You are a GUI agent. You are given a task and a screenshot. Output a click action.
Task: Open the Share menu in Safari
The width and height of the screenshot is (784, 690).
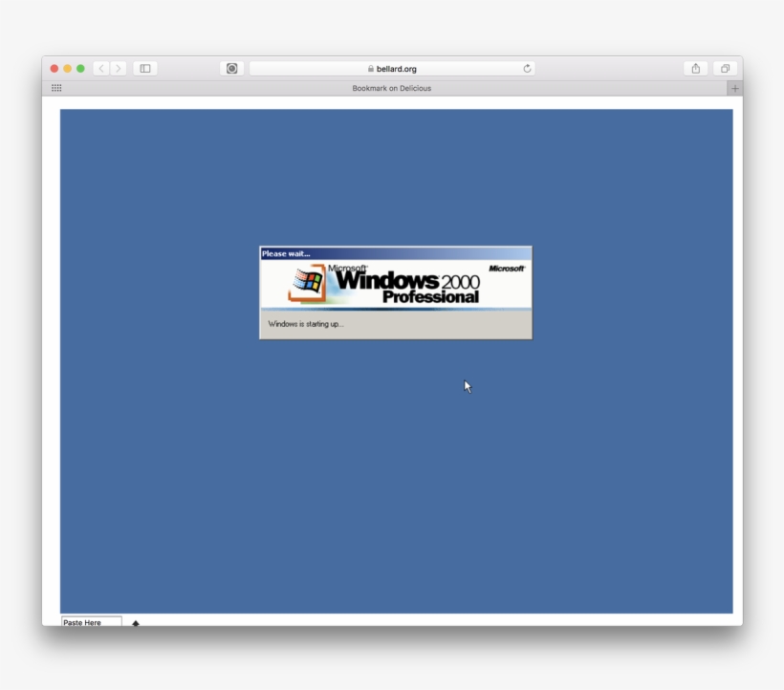695,69
